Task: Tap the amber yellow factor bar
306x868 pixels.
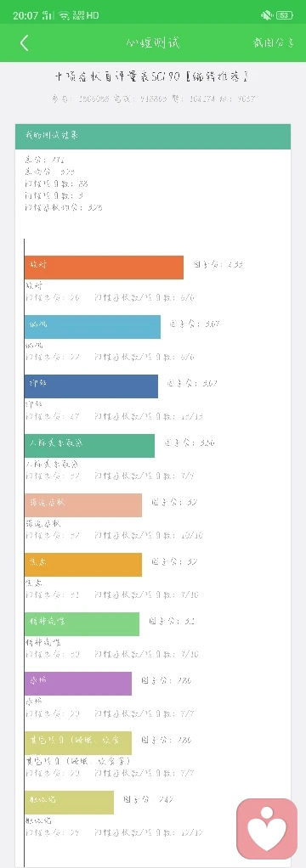Action: pos(83,565)
